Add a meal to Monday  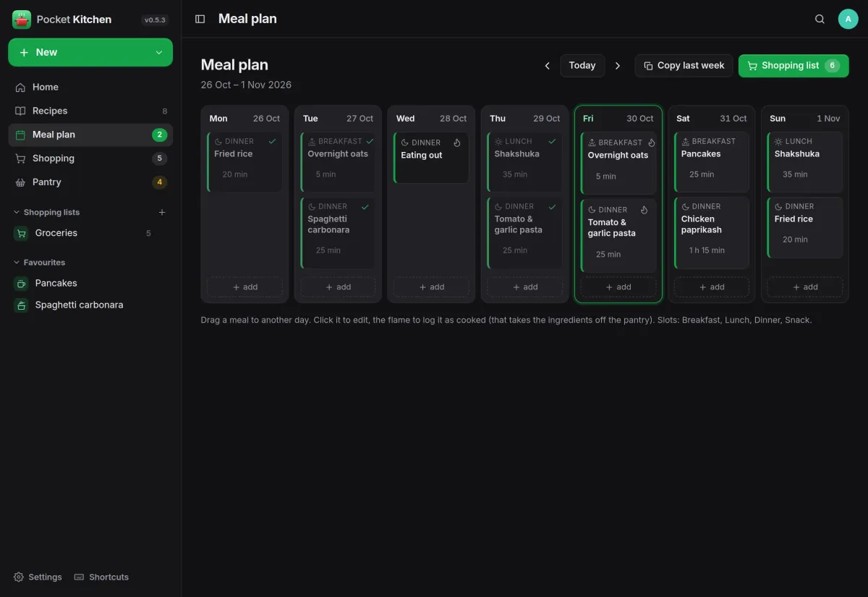pos(244,287)
